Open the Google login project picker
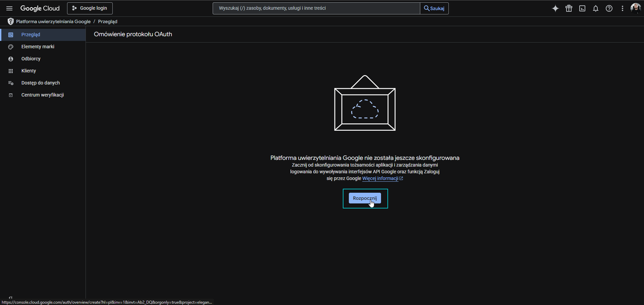Image resolution: width=644 pixels, height=305 pixels. click(89, 8)
